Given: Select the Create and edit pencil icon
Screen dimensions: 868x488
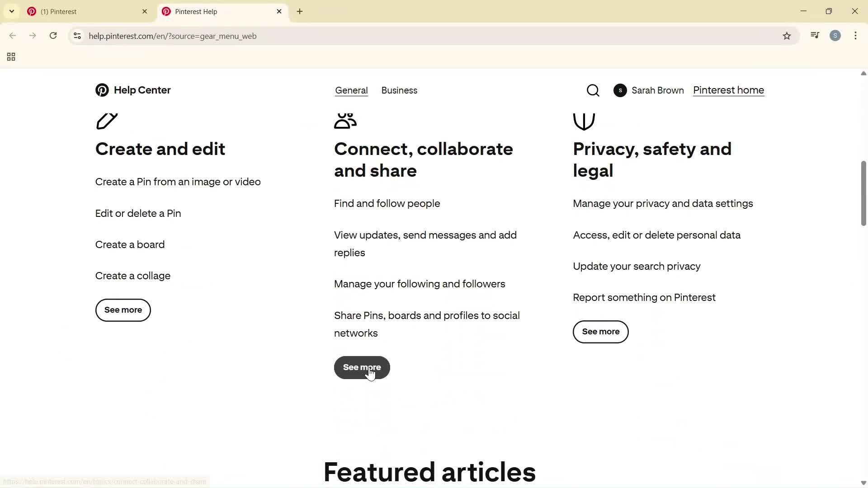Looking at the screenshot, I should (x=107, y=121).
